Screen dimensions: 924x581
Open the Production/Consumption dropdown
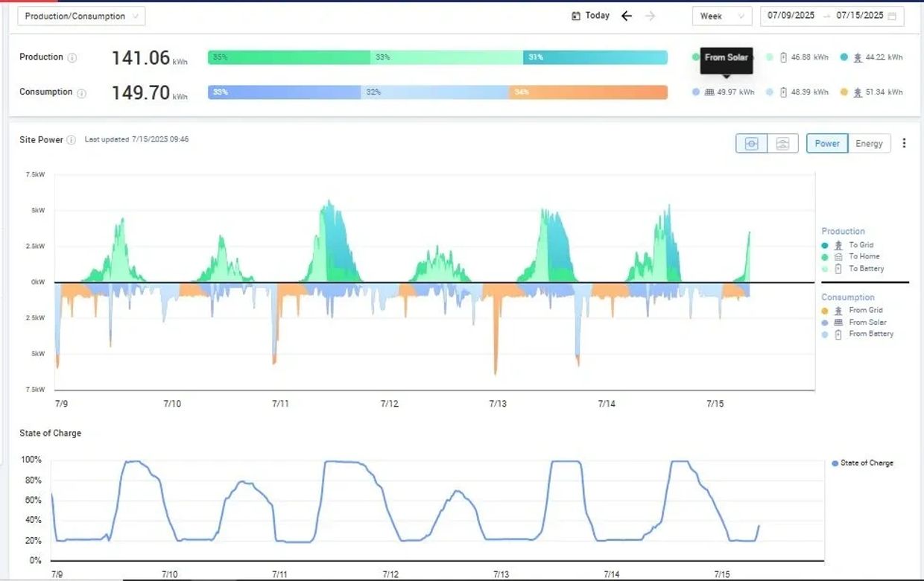(81, 16)
